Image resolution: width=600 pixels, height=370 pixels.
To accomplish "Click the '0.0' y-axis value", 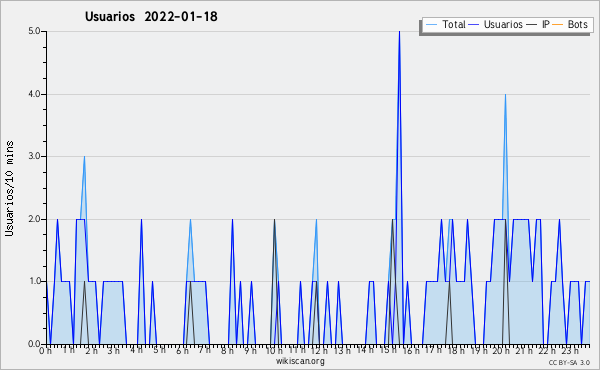I will [x=34, y=344].
